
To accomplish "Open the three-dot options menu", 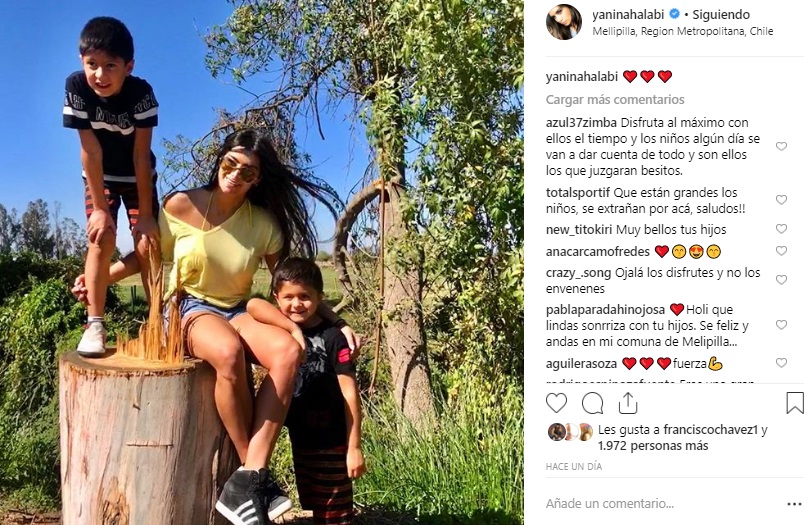I will (794, 504).
